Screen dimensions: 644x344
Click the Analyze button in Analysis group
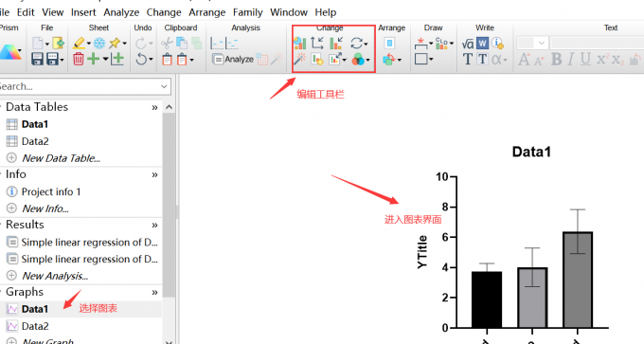pyautogui.click(x=233, y=59)
